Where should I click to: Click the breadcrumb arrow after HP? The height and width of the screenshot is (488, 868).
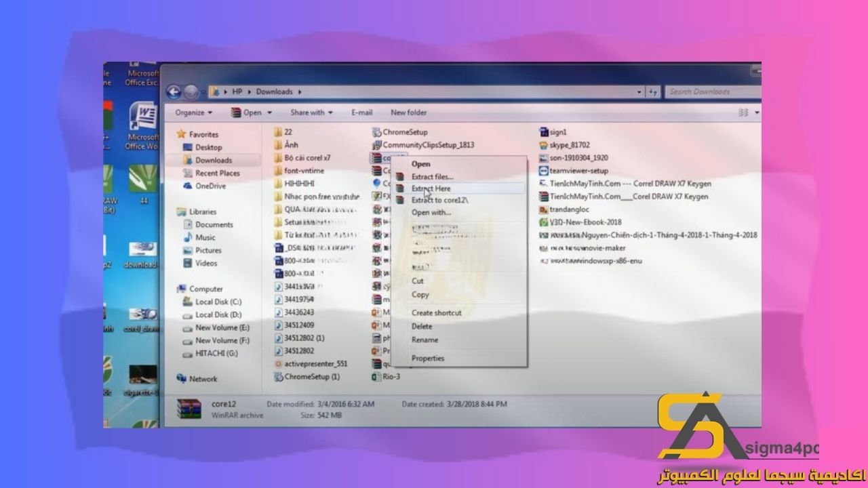pyautogui.click(x=250, y=91)
